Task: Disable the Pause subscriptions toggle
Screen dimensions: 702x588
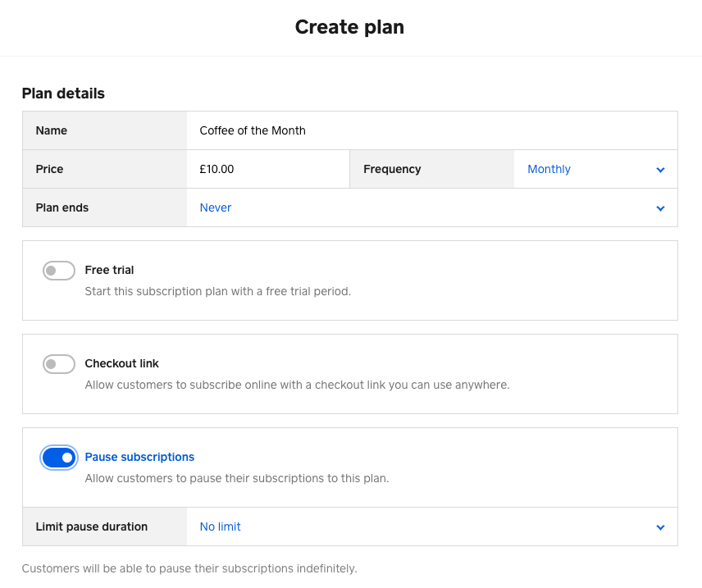Action: [x=59, y=458]
